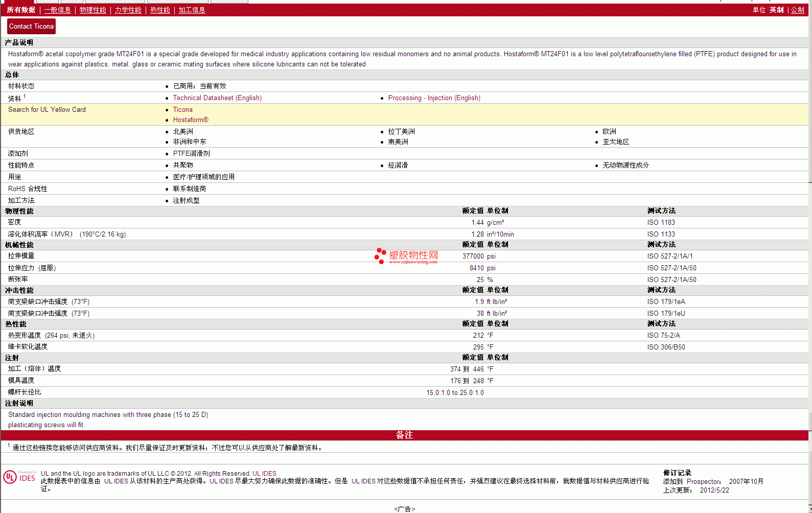Click the 8410 psi tensile stress value
Viewport: 812px width, 513px height.
(482, 268)
